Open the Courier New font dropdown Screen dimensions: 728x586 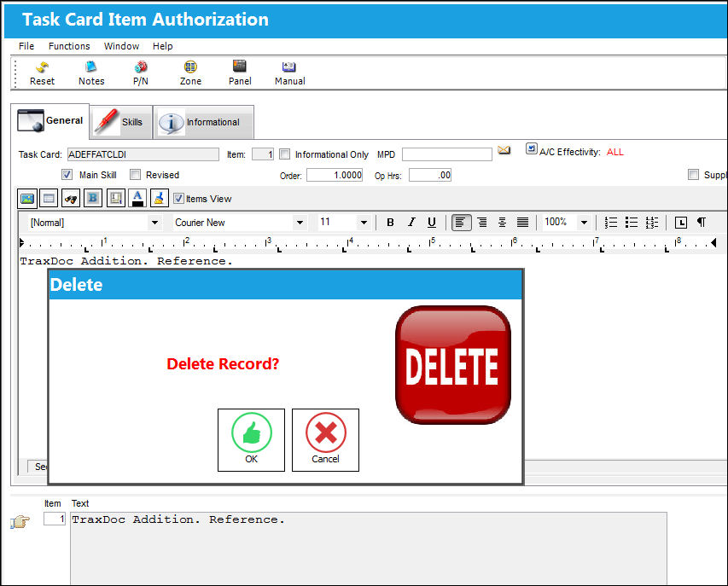click(x=300, y=223)
